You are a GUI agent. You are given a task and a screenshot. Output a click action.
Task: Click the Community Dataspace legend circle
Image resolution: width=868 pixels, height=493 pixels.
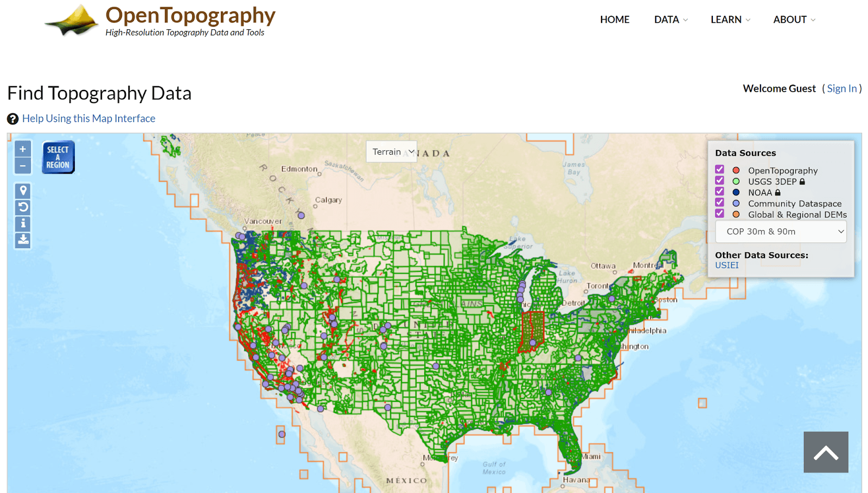736,203
